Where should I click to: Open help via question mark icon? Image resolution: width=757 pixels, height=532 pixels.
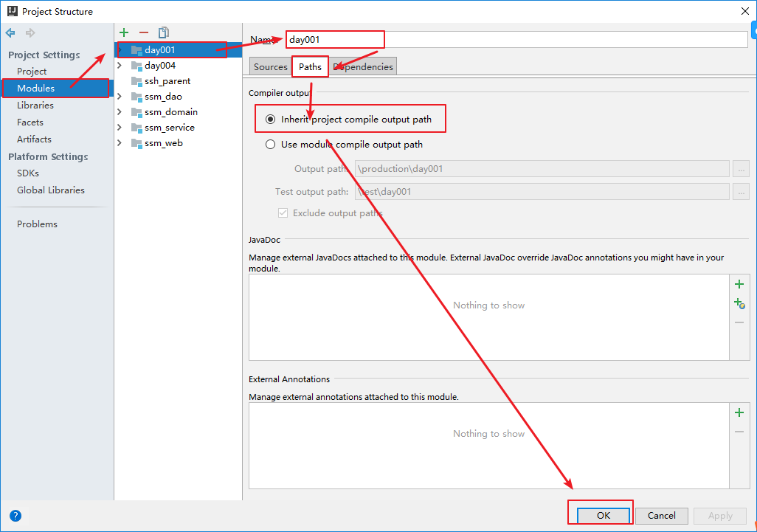point(15,516)
